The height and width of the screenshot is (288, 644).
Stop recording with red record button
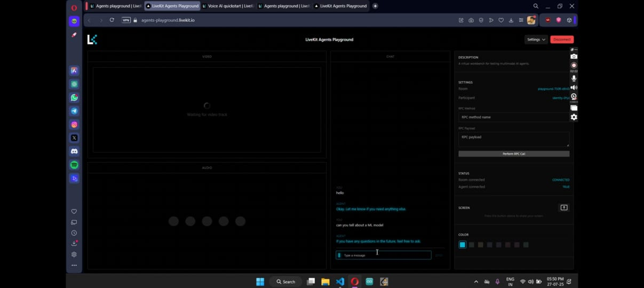574,66
